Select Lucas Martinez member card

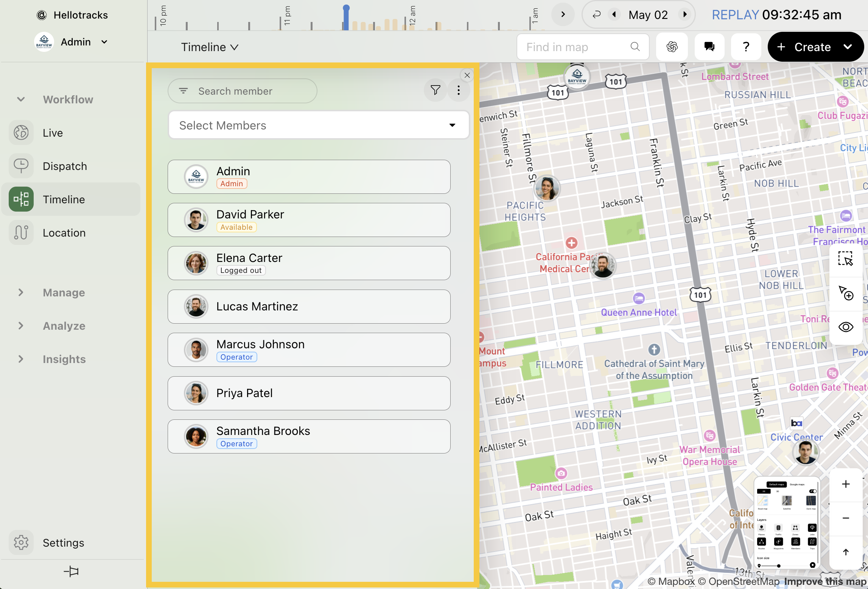[x=309, y=307]
